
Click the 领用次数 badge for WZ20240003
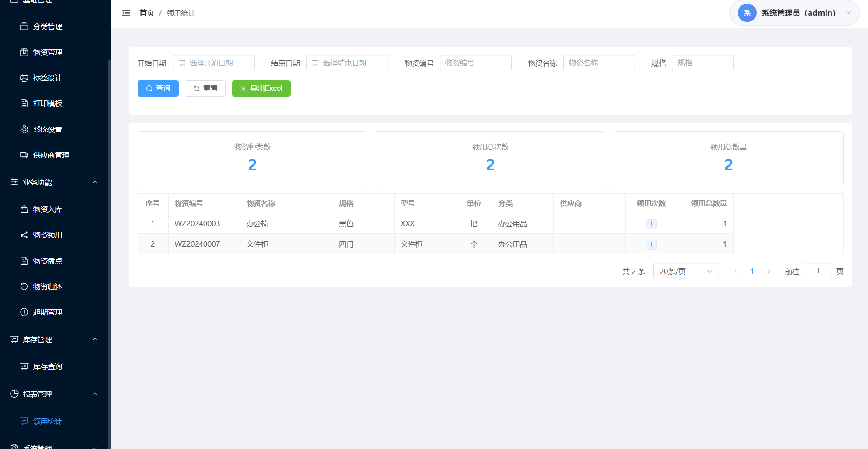651,224
